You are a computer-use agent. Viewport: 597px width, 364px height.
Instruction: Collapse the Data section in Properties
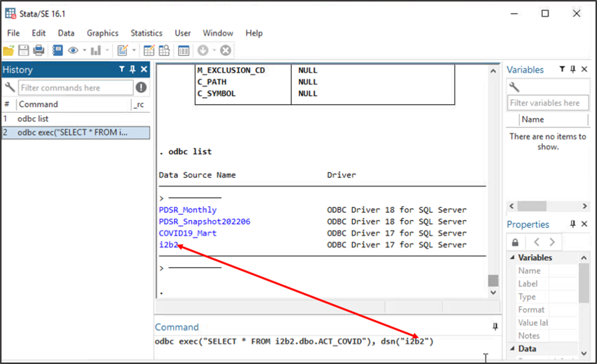click(512, 348)
